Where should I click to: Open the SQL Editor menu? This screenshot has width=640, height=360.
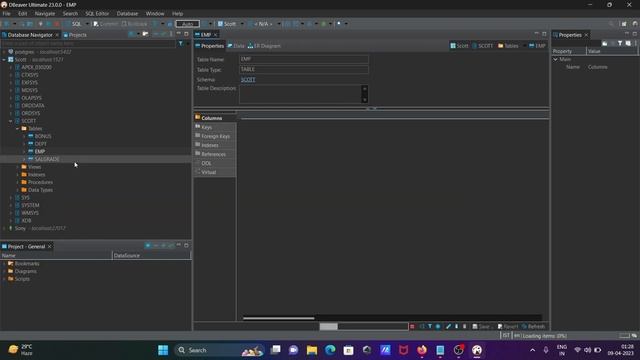coord(97,13)
